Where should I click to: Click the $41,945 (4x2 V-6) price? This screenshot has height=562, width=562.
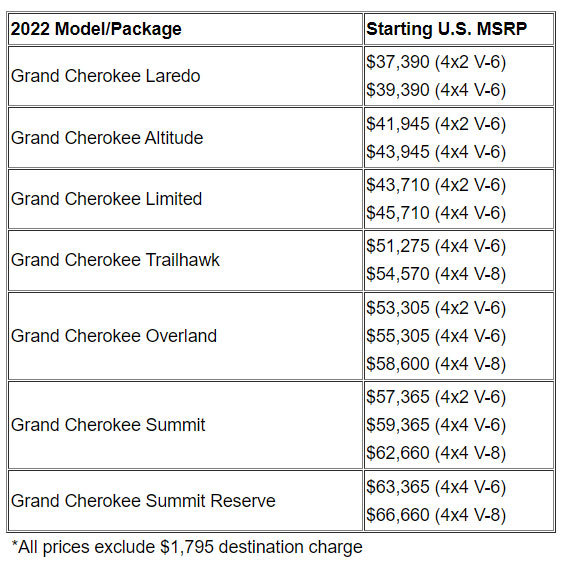(436, 124)
